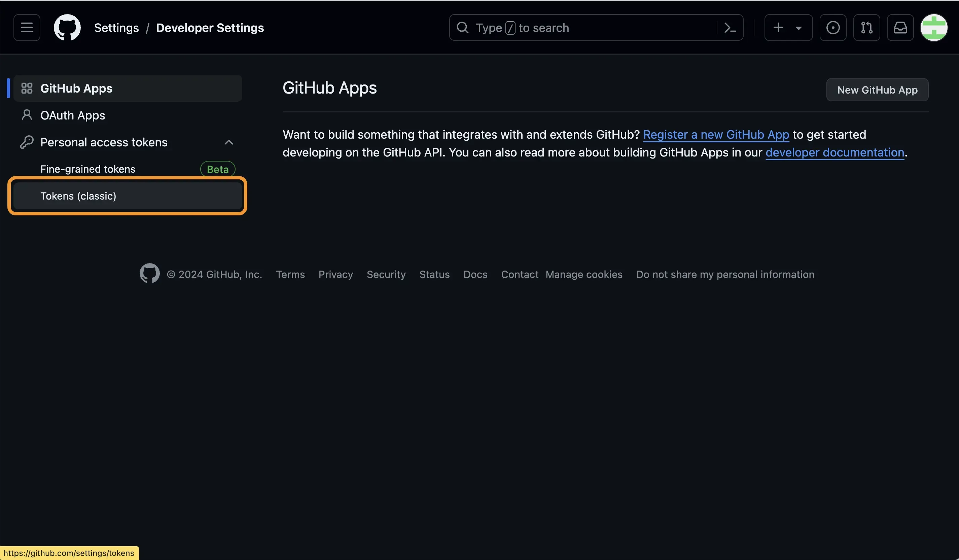Open the Issues icon in header

833,27
